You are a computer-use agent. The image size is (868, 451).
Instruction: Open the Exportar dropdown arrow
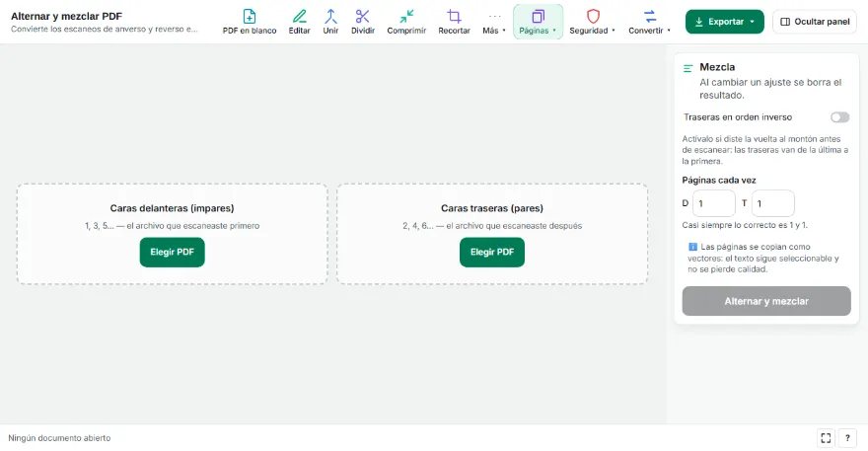[x=753, y=22]
